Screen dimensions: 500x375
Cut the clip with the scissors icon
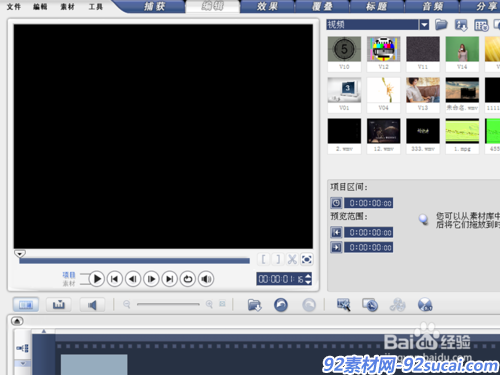tap(292, 259)
